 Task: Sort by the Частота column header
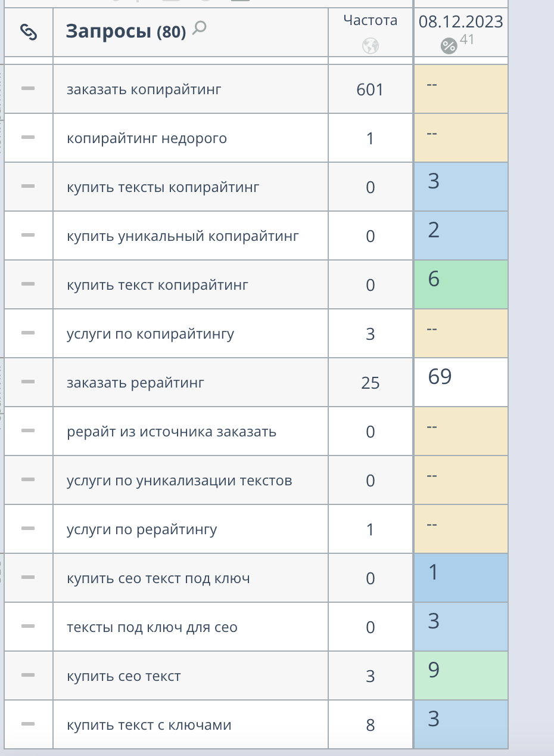pyautogui.click(x=370, y=21)
